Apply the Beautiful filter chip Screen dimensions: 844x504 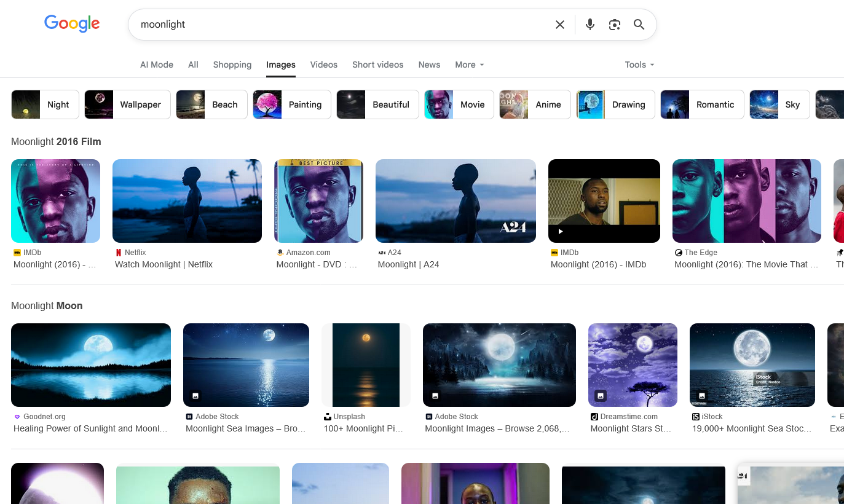[x=377, y=104]
